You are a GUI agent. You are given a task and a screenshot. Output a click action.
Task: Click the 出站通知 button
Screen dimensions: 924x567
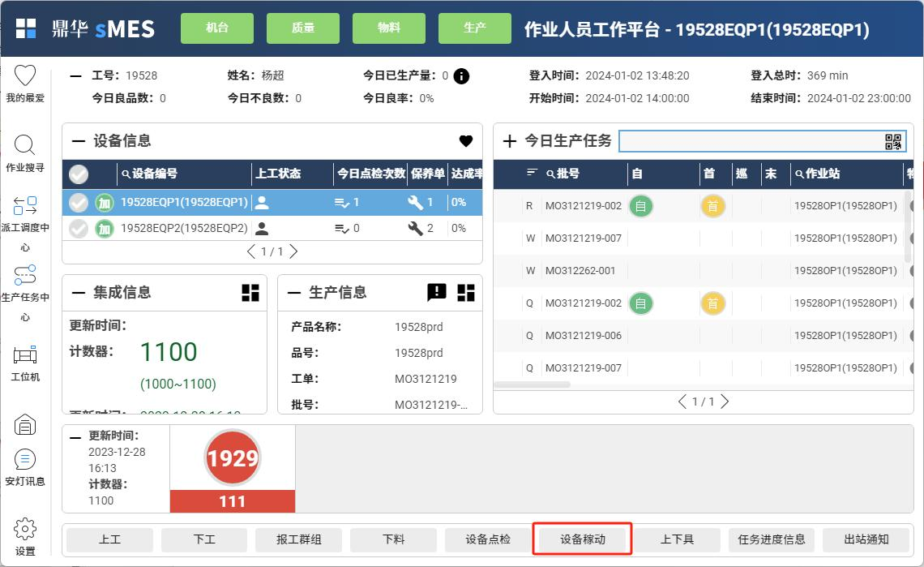[866, 539]
